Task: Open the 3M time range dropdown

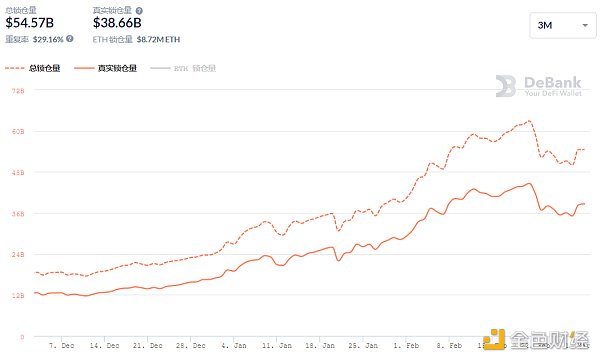Action: pyautogui.click(x=562, y=25)
